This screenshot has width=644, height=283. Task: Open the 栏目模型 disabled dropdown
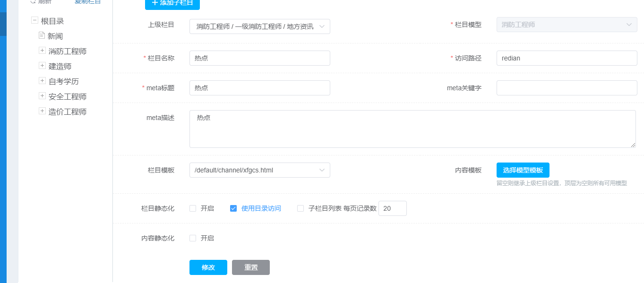567,25
